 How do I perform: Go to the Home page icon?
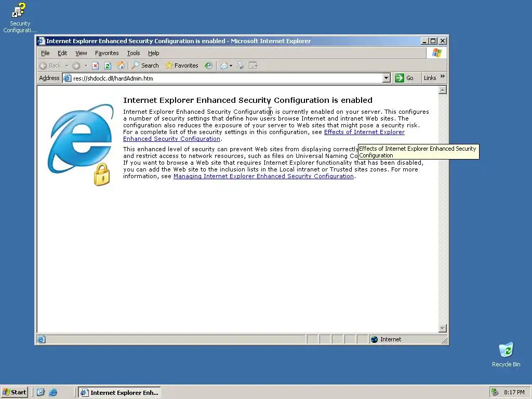click(121, 65)
